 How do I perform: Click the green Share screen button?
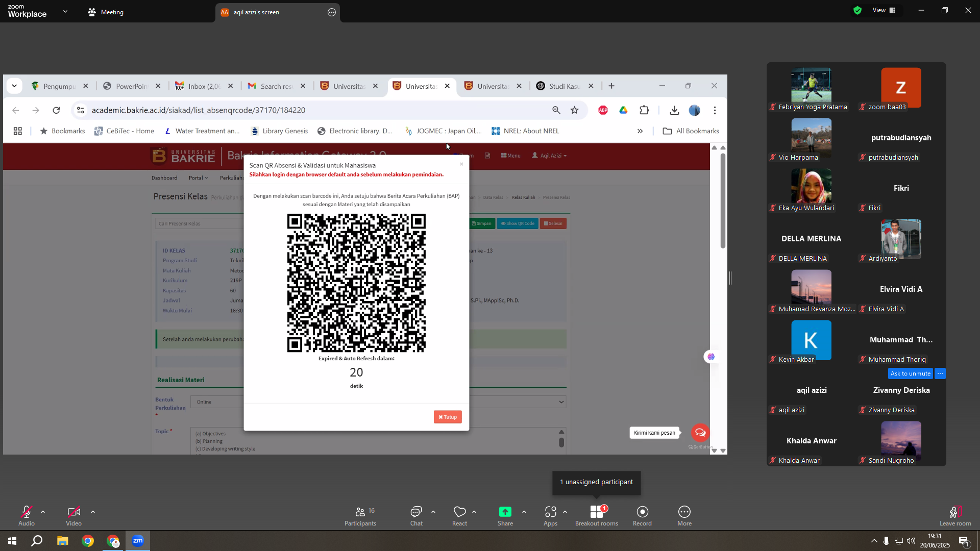(x=505, y=515)
